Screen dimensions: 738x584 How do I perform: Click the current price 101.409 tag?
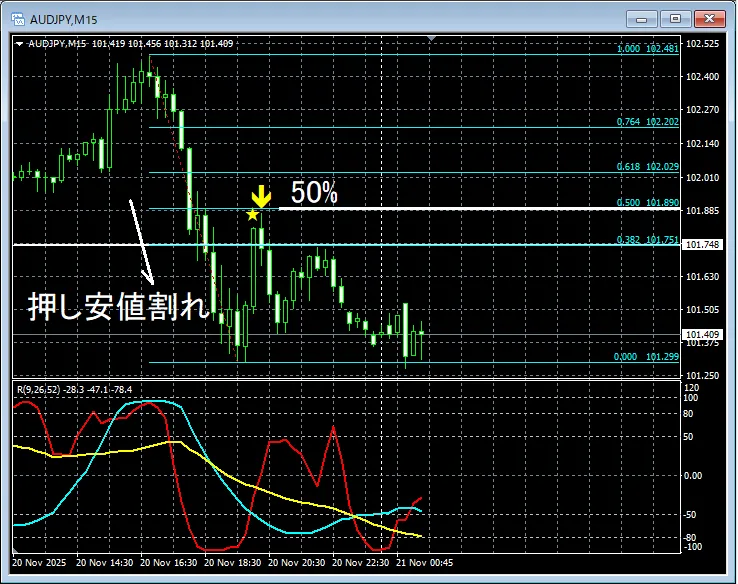click(x=702, y=335)
